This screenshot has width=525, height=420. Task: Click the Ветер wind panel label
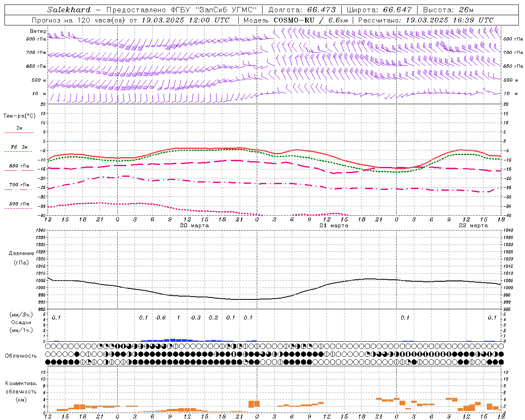point(38,31)
